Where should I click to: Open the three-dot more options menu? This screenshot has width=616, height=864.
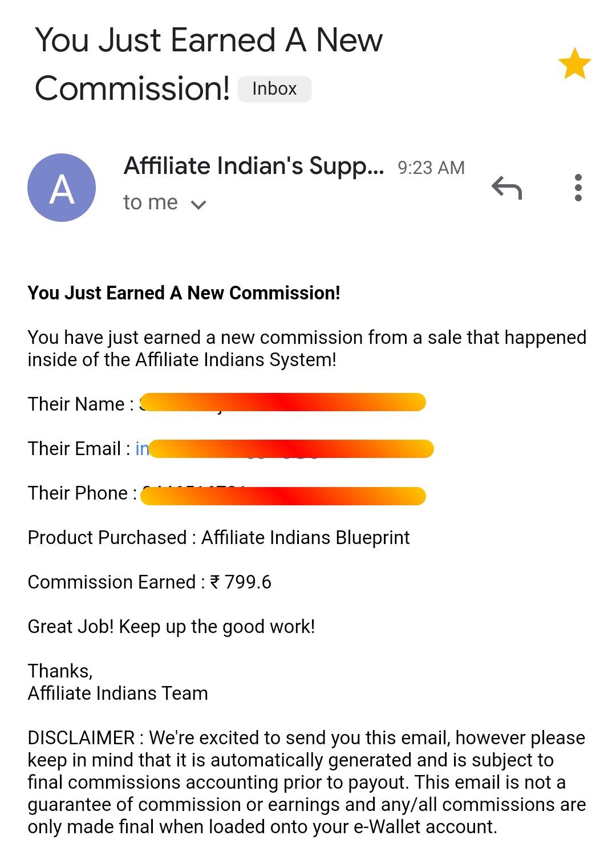click(578, 188)
